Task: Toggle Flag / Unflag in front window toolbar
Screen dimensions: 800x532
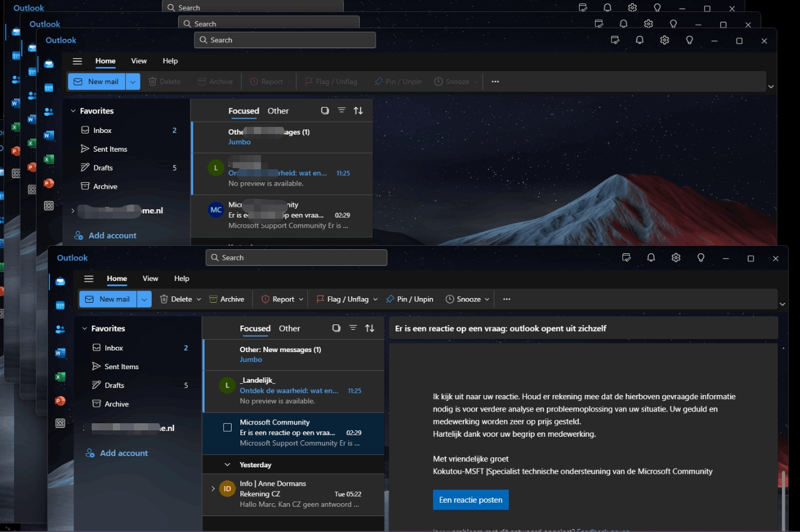Action: coord(343,299)
